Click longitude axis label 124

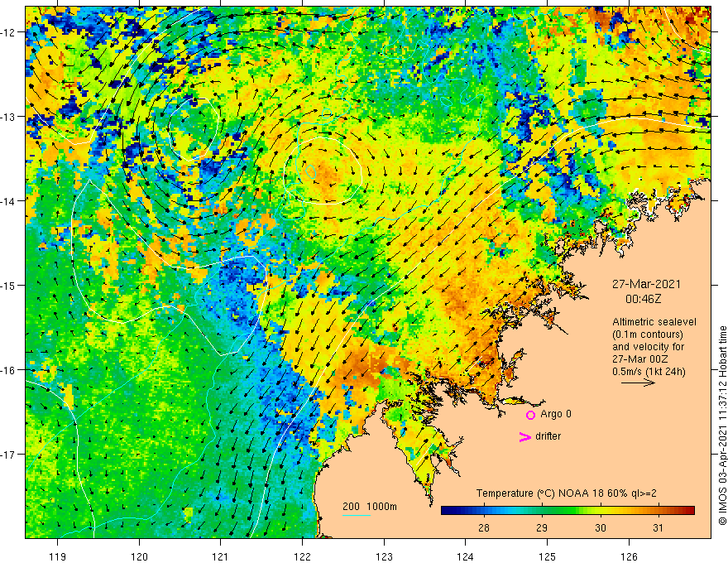[x=466, y=556]
